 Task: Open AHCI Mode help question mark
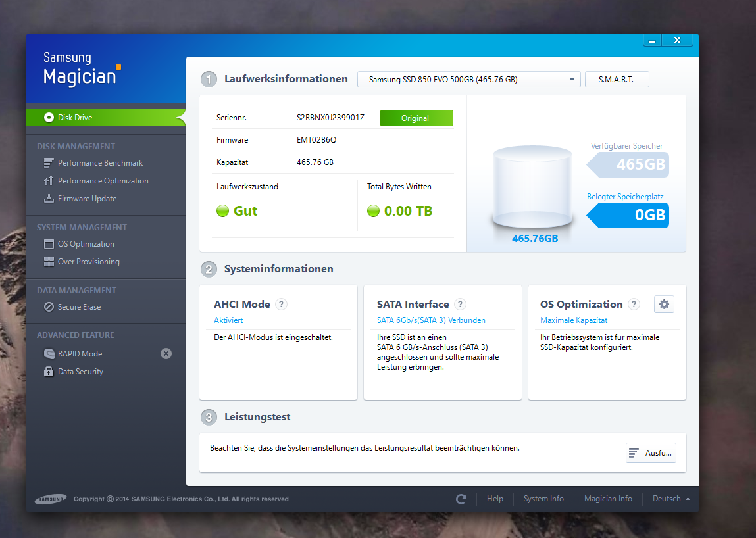click(x=281, y=305)
